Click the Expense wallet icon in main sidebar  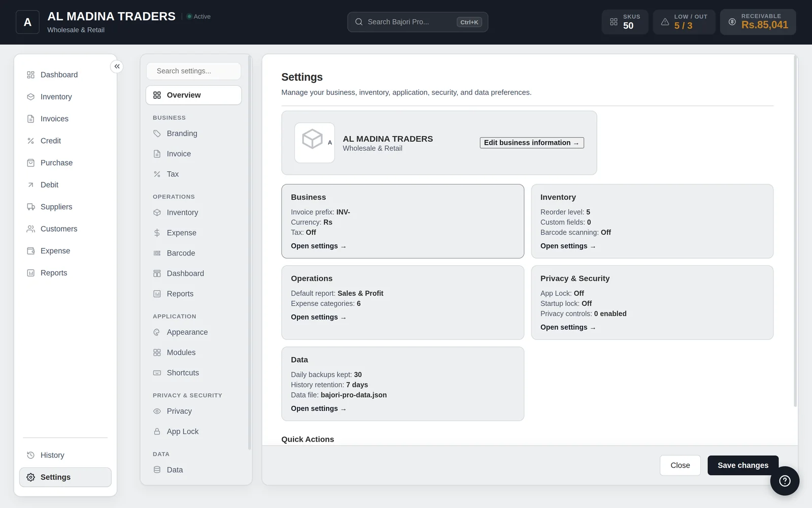tap(30, 251)
